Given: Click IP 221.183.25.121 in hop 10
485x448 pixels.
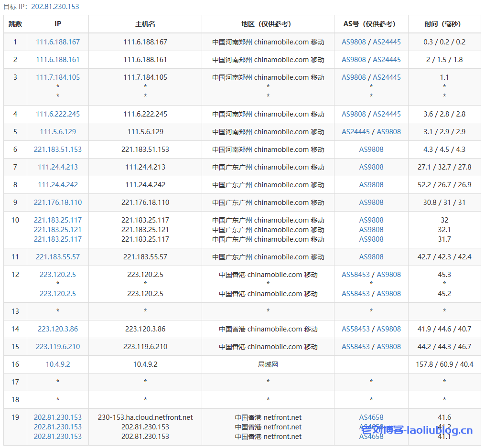Looking at the screenshot, I should [58, 230].
